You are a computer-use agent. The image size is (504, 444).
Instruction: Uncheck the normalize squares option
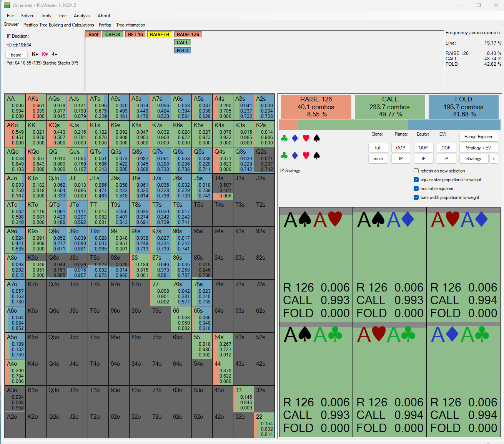tap(416, 189)
